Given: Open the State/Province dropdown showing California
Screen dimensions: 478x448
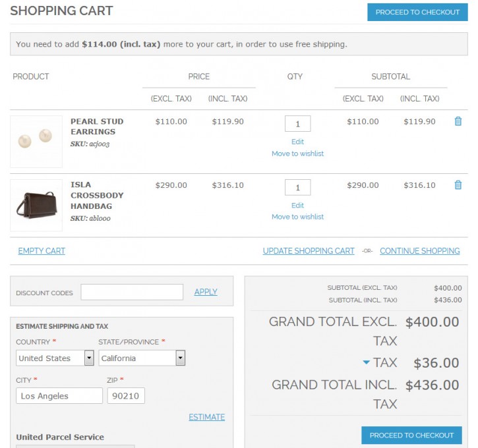Looking at the screenshot, I should [142, 358].
